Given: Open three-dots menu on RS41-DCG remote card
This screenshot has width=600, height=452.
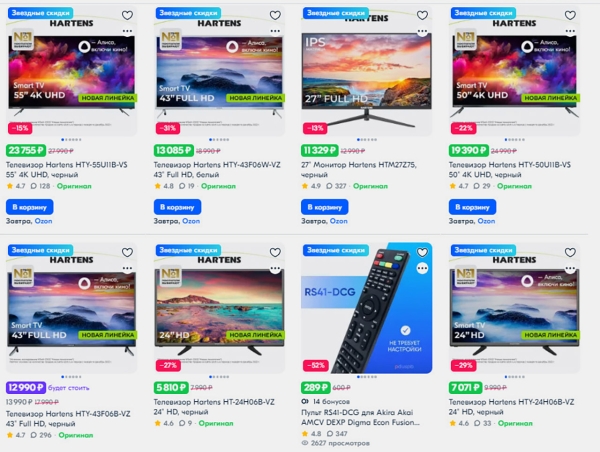Looking at the screenshot, I should point(422,268).
